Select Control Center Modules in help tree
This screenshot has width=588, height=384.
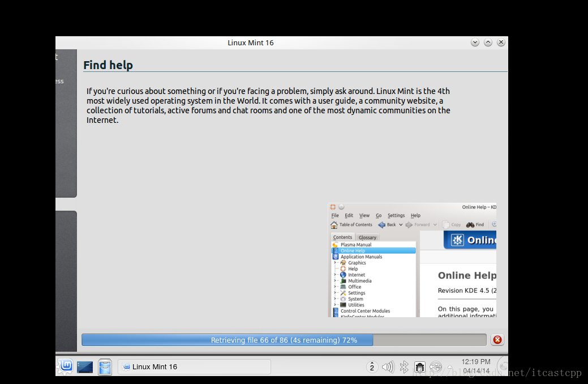365,311
